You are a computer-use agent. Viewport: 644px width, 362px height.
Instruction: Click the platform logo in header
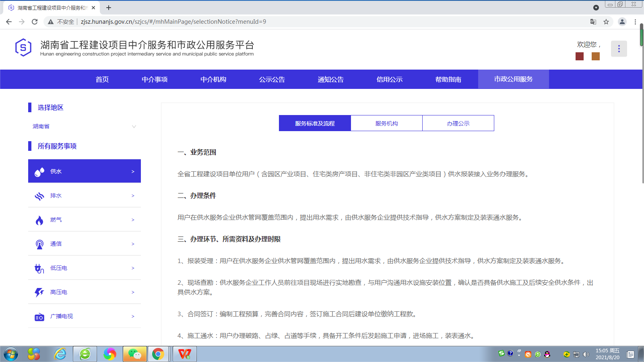point(23,47)
